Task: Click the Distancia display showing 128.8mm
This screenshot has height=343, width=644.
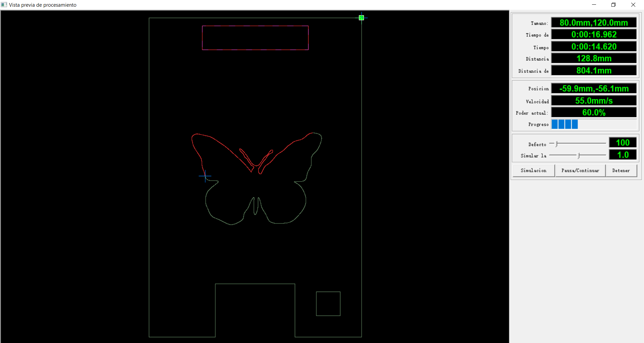Action: coord(594,58)
